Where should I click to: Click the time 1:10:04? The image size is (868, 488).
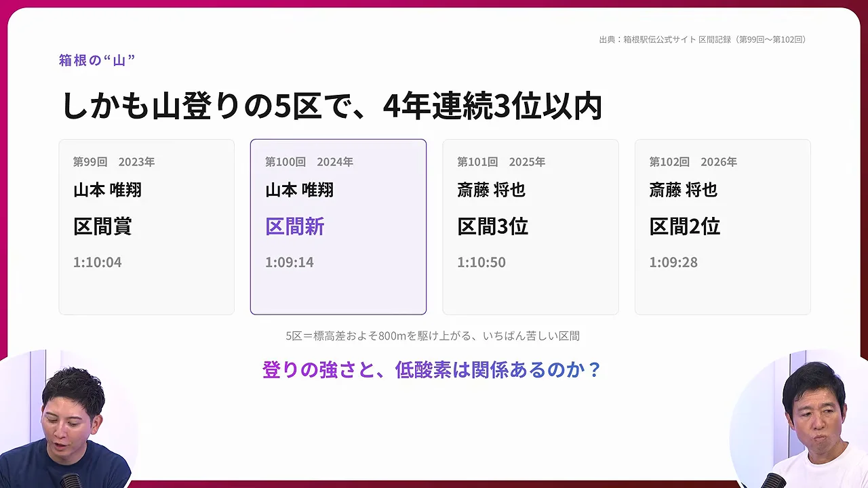coord(98,262)
